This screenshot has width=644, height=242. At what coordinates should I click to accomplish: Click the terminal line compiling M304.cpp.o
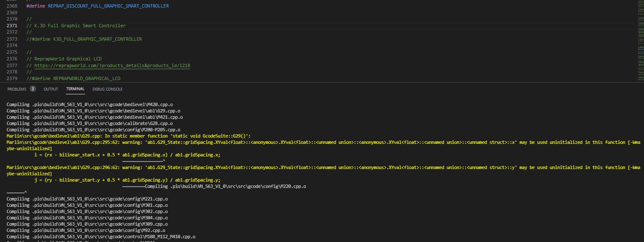tap(87, 218)
